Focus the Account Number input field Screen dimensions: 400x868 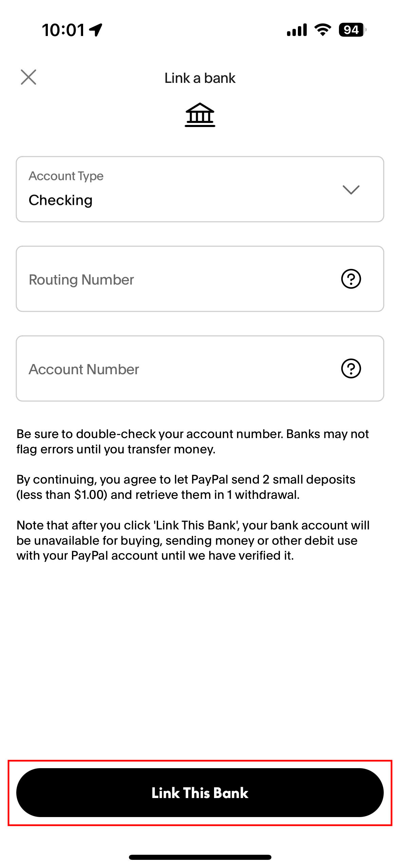click(x=170, y=369)
